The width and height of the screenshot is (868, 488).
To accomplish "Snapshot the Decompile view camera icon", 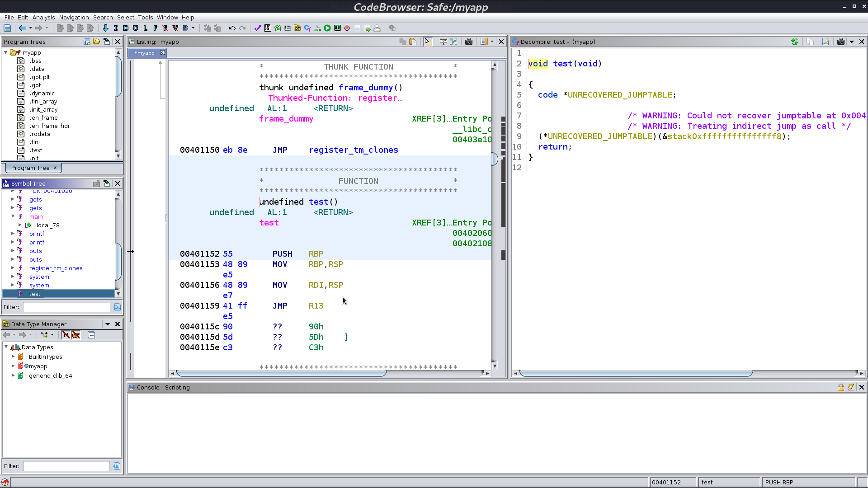I will tap(841, 42).
